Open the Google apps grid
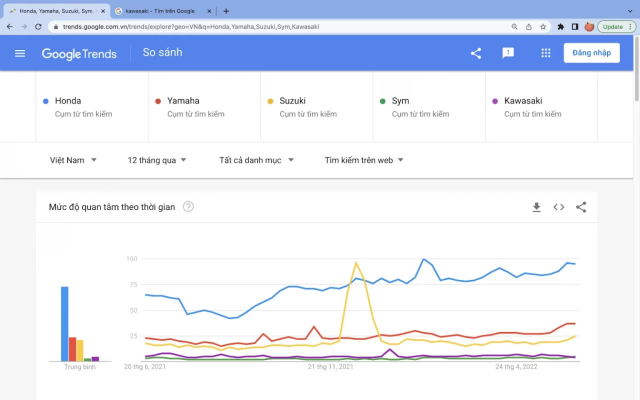Screen dimensions: 640x400 tap(546, 53)
